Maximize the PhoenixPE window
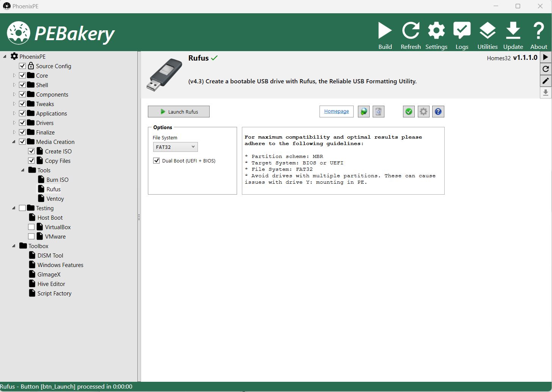Screen dimensions: 552x392 tap(518, 6)
